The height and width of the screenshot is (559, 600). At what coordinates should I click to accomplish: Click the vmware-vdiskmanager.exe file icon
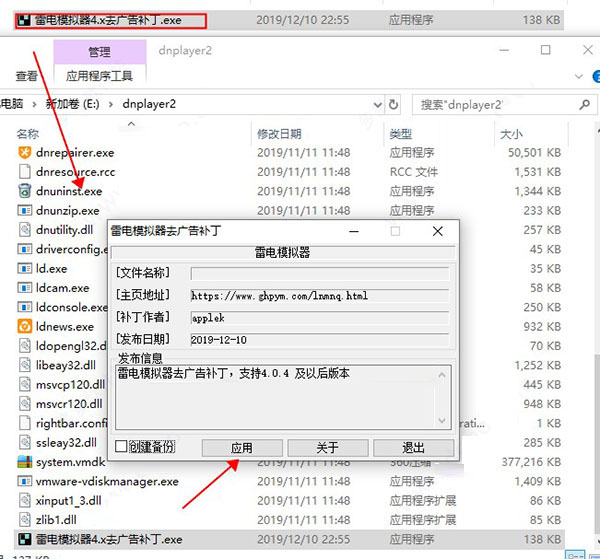[25, 481]
